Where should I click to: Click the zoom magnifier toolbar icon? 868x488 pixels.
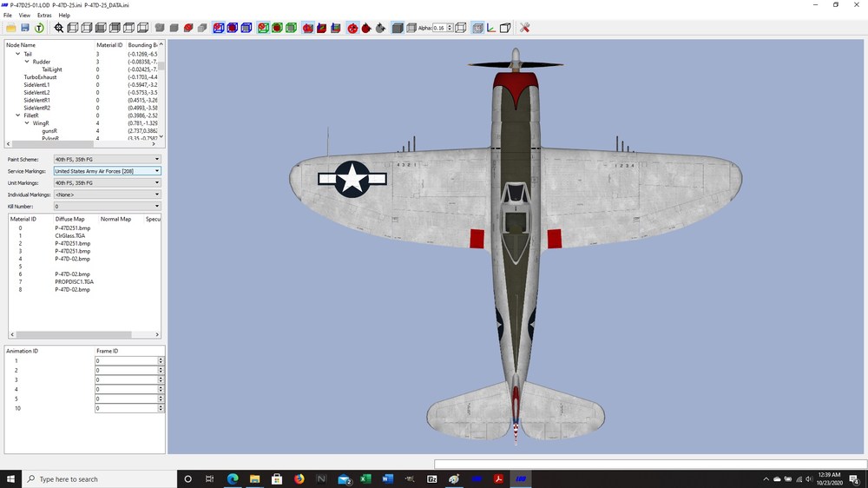59,28
